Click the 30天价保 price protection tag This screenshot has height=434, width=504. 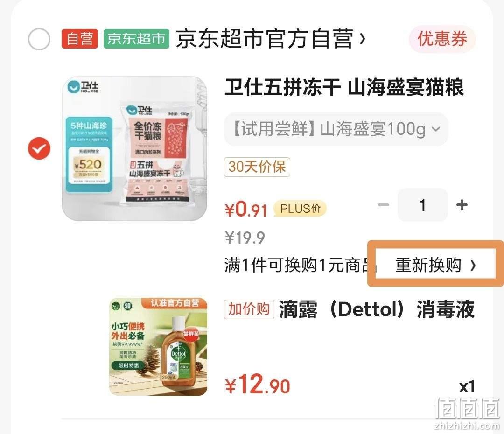click(x=257, y=167)
